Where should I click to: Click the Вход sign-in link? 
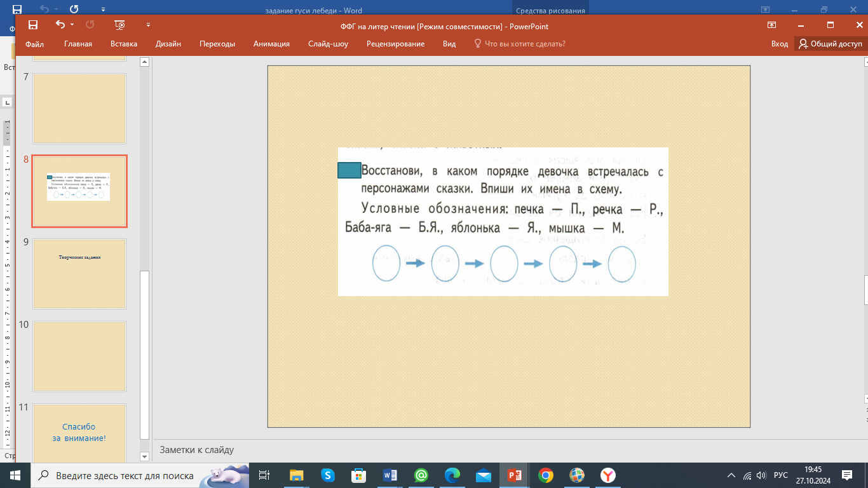tap(780, 44)
